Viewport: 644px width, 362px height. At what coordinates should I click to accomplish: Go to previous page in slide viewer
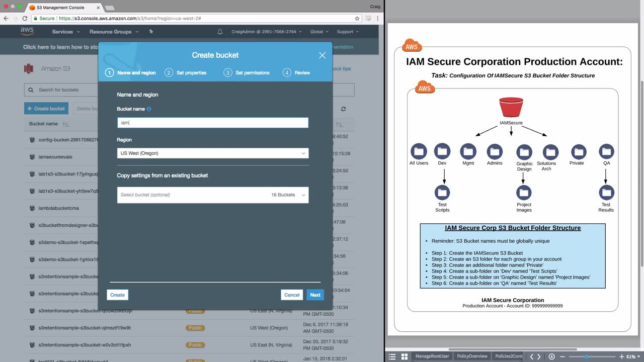532,356
